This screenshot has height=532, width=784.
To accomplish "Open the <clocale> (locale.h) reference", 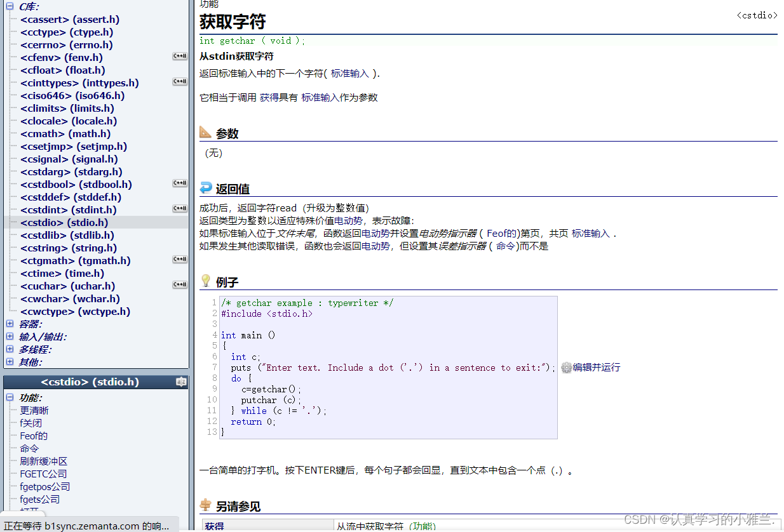I will 69,121.
